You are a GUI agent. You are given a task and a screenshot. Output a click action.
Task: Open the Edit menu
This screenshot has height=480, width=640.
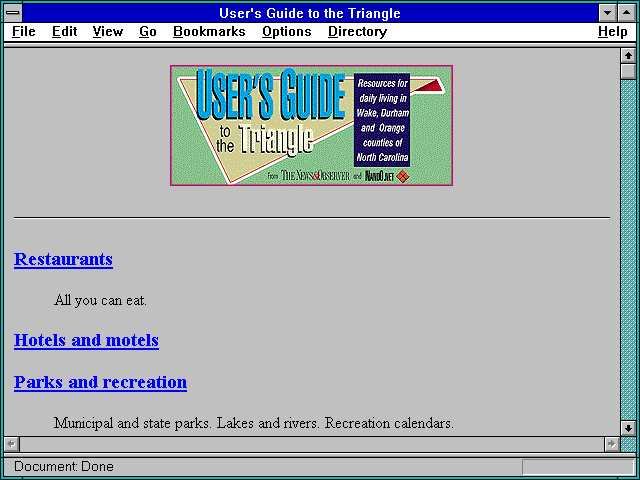point(64,32)
